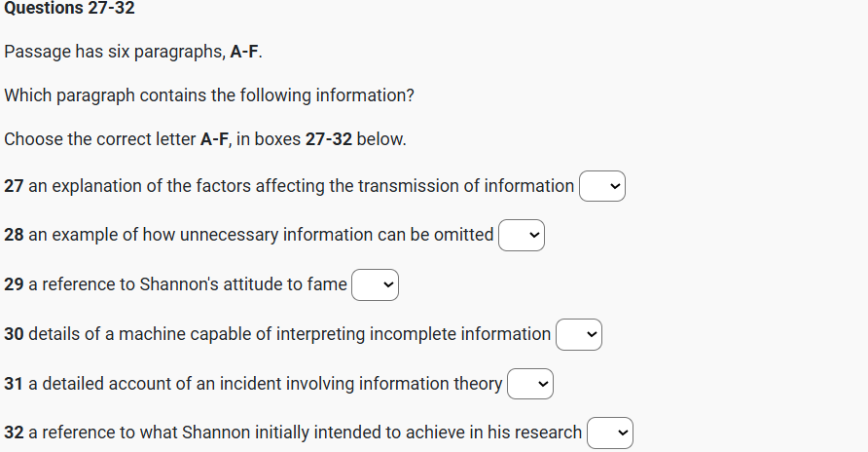Viewport: 868px width, 452px height.
Task: Click the bold question number 29
Action: (14, 284)
